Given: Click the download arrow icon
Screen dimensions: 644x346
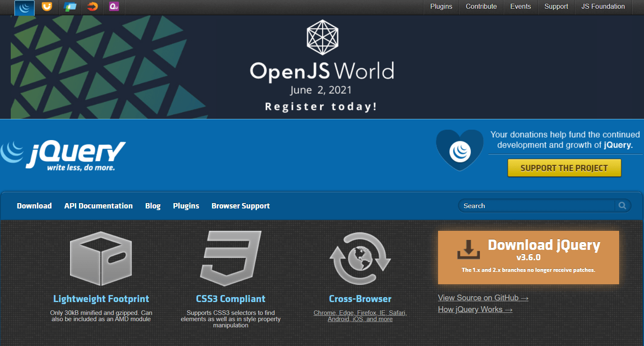Looking at the screenshot, I should coord(469,249).
